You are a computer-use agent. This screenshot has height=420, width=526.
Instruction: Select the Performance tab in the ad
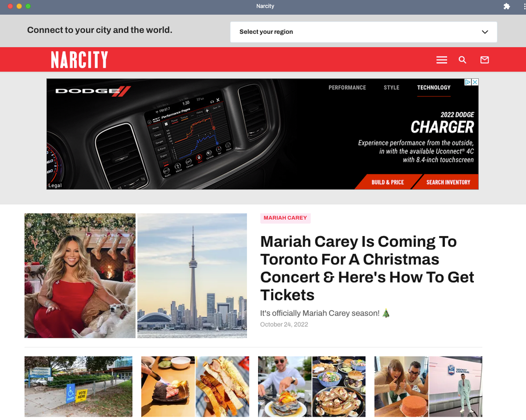347,87
